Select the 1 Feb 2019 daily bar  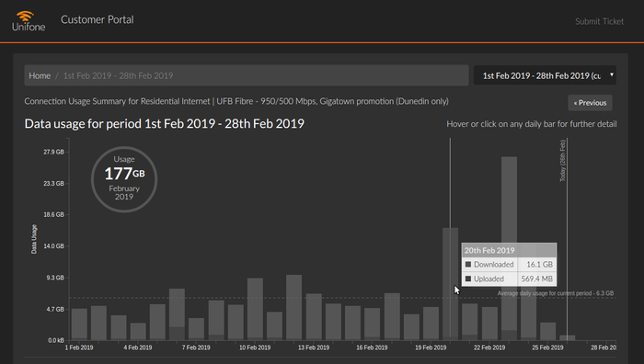point(79,324)
